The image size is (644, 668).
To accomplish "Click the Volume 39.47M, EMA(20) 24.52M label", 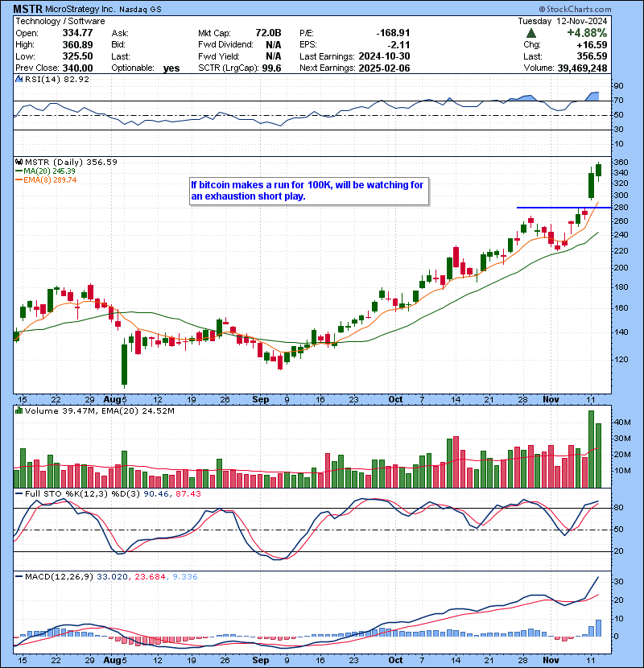I will pyautogui.click(x=99, y=410).
